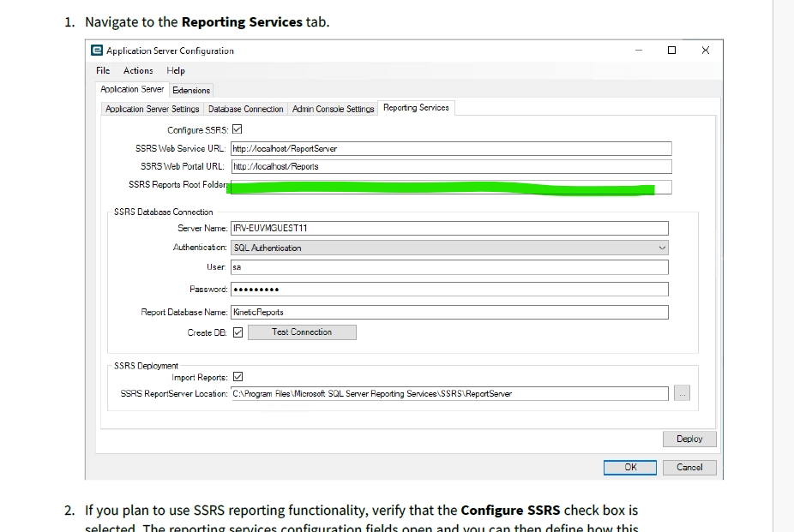Open the Admin Console Settings tab
The image size is (794, 532).
point(333,109)
